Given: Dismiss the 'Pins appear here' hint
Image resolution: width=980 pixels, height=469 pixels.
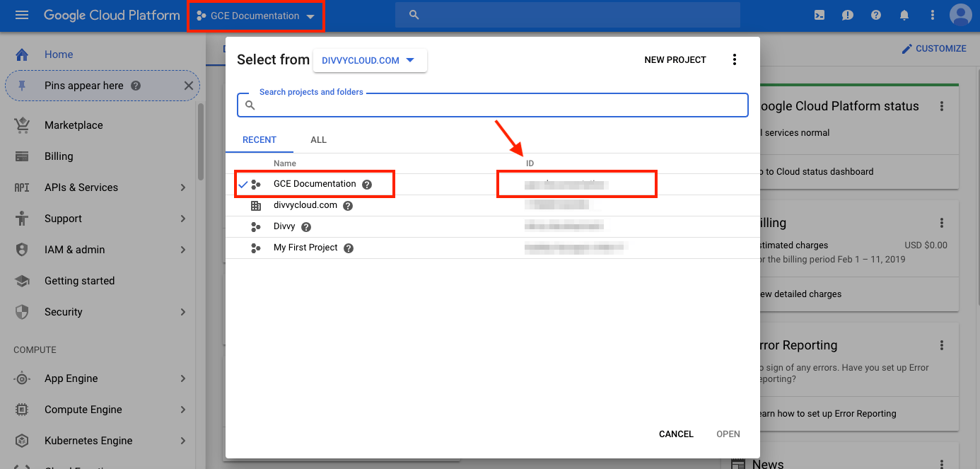Looking at the screenshot, I should (188, 86).
